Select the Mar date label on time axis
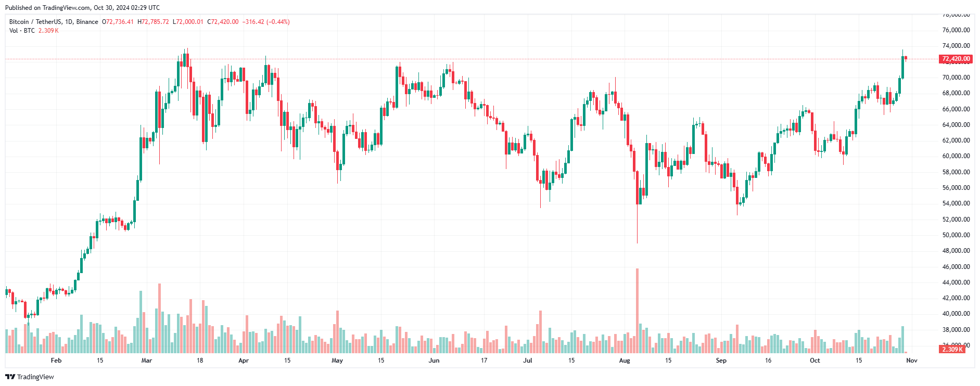 pyautogui.click(x=147, y=361)
